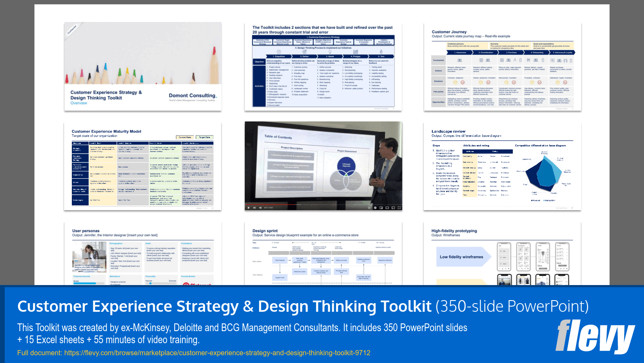Click the Jennifer persona photo
Image resolution: width=644 pixels, height=363 pixels.
89,257
